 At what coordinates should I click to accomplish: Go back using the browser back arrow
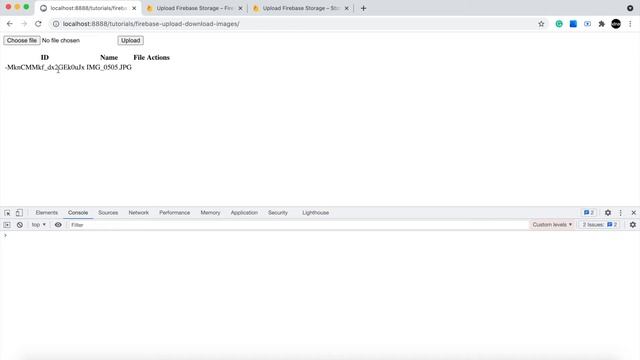tap(10, 24)
